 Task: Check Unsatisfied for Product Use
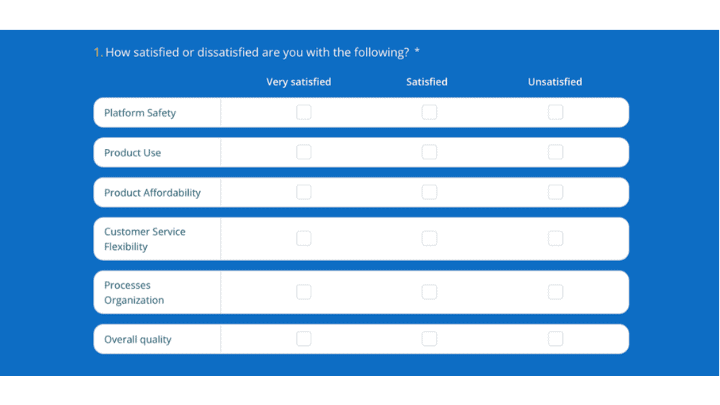(555, 152)
